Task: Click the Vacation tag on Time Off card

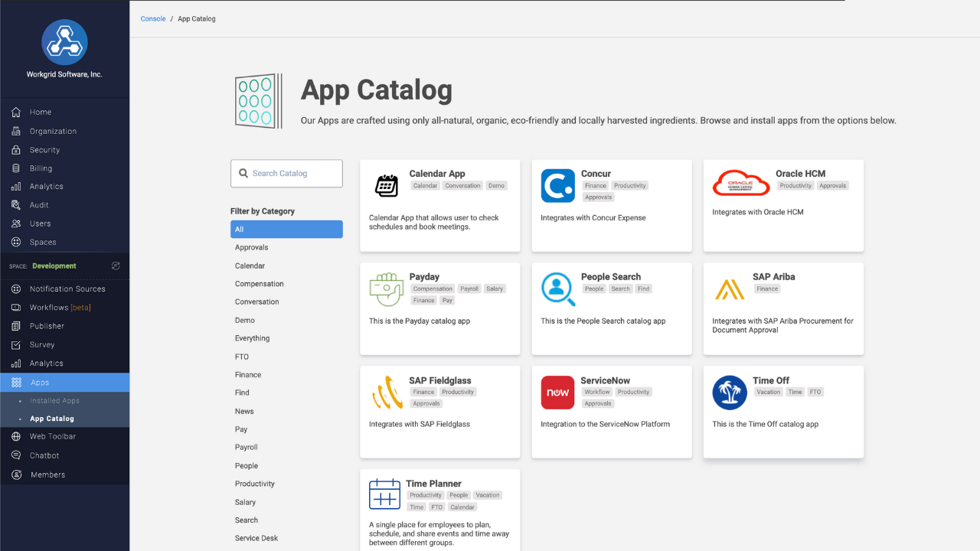Action: click(x=769, y=392)
